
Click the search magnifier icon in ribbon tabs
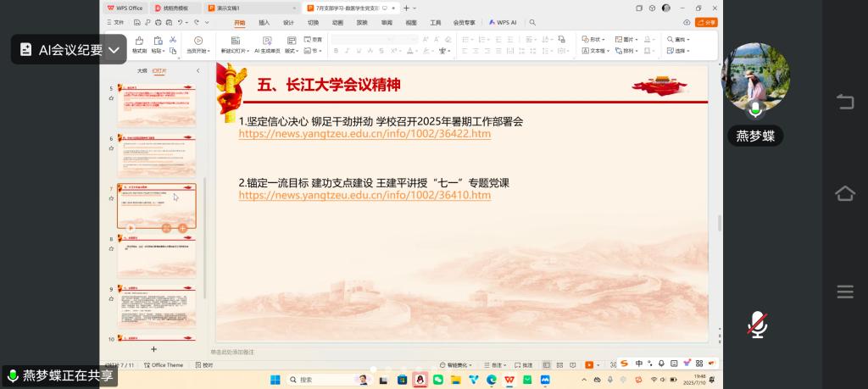(533, 23)
